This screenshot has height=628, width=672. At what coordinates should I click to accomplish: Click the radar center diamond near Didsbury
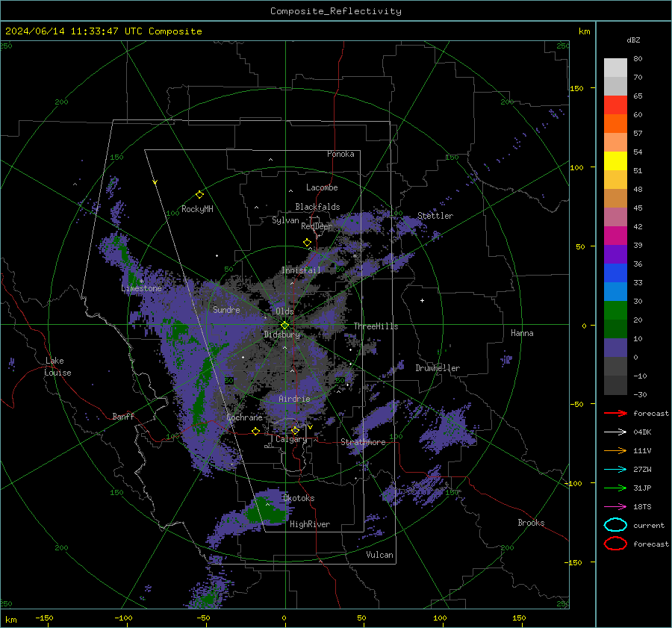coord(284,326)
